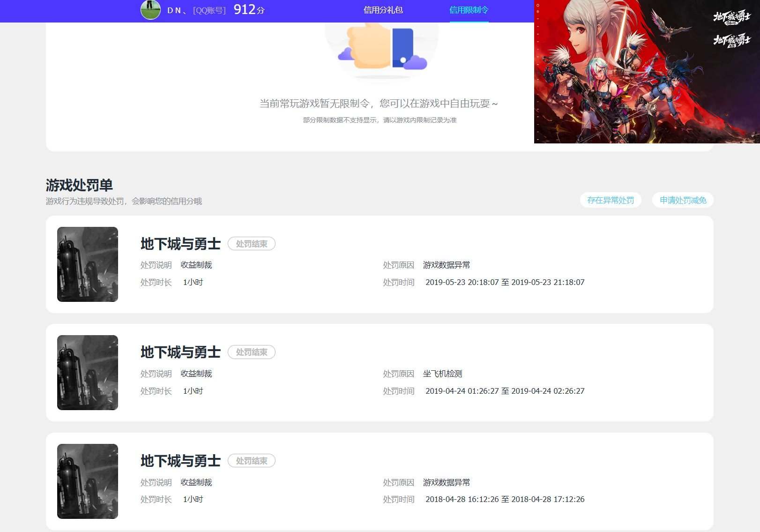
Task: Open game thumbnail of 2019-04-24 penalty
Action: tap(88, 373)
